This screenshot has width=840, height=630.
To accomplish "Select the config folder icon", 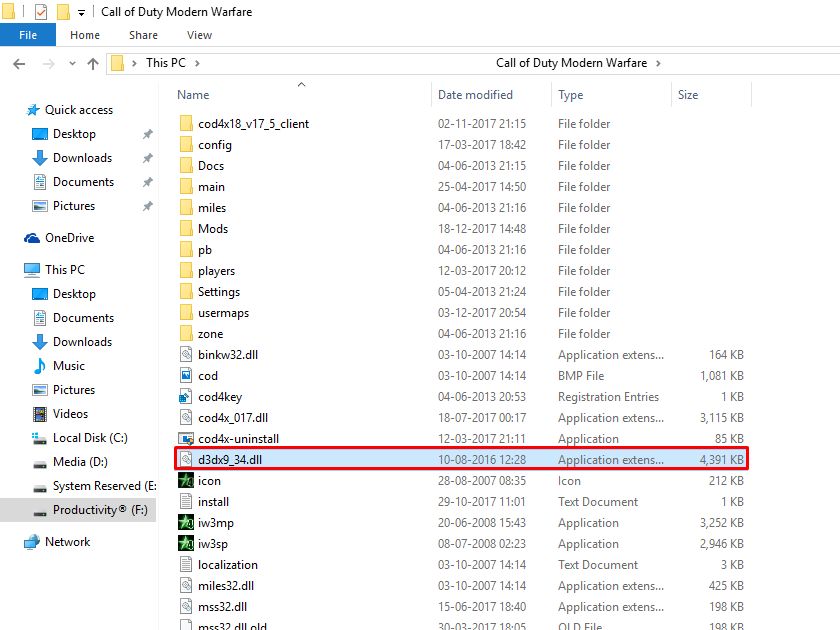I will pos(186,145).
